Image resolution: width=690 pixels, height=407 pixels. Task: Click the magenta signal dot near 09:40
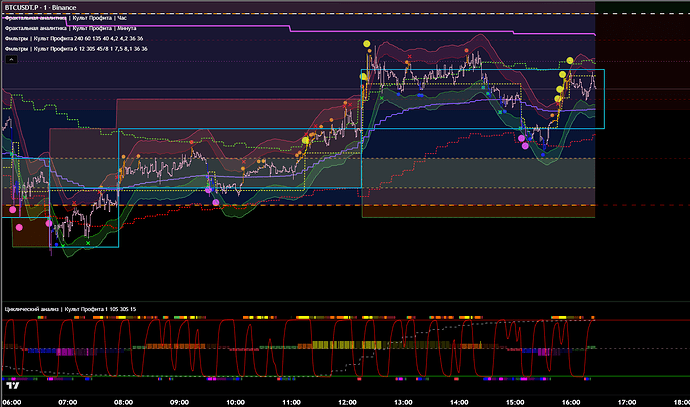pyautogui.click(x=216, y=202)
